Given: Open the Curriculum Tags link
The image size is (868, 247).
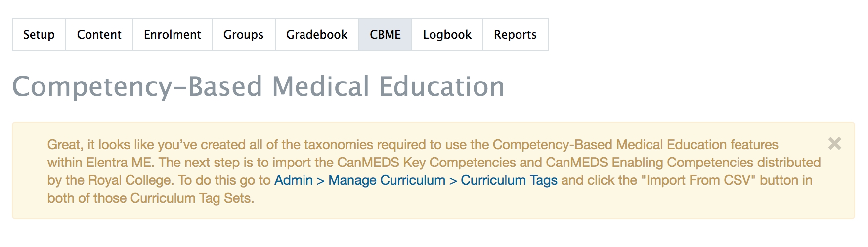Looking at the screenshot, I should tap(509, 180).
